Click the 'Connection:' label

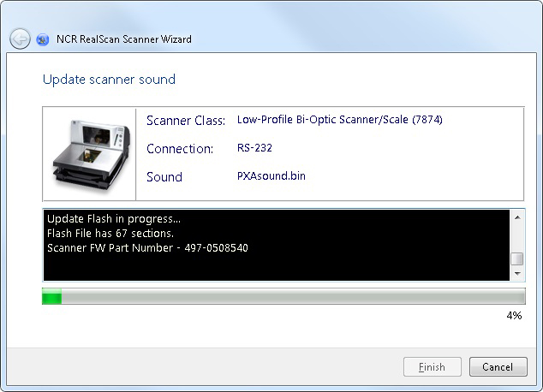point(180,149)
